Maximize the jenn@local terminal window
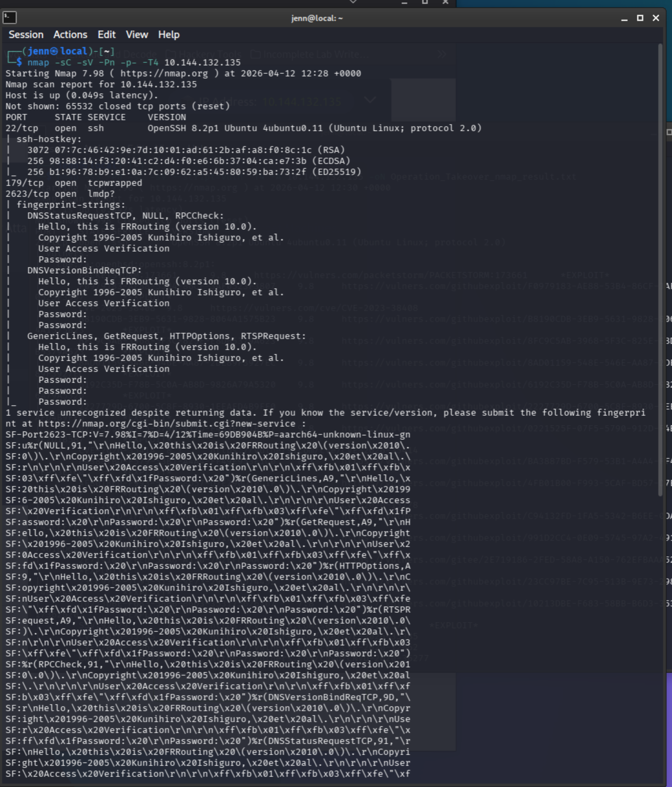Screen dimensions: 672x787 pyautogui.click(x=640, y=18)
